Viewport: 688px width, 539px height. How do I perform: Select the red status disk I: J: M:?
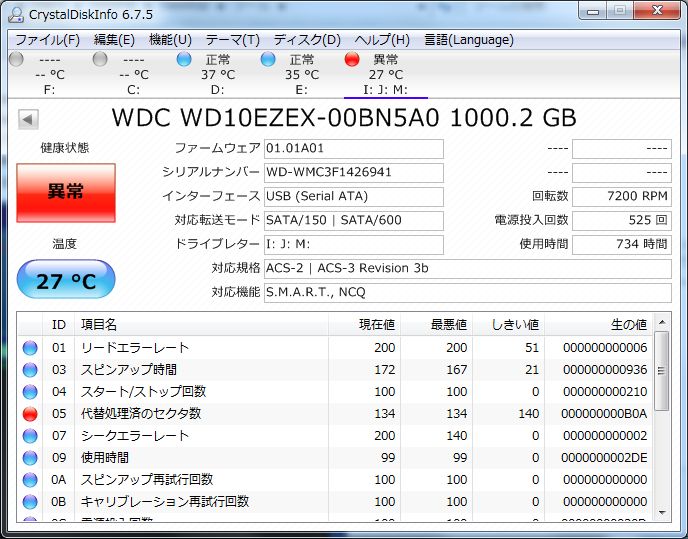(x=385, y=74)
